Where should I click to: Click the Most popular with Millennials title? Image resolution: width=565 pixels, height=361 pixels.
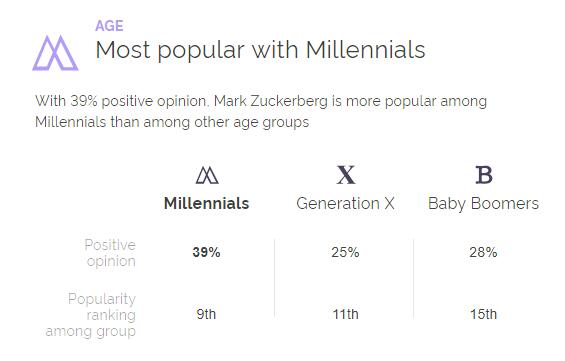click(x=260, y=50)
